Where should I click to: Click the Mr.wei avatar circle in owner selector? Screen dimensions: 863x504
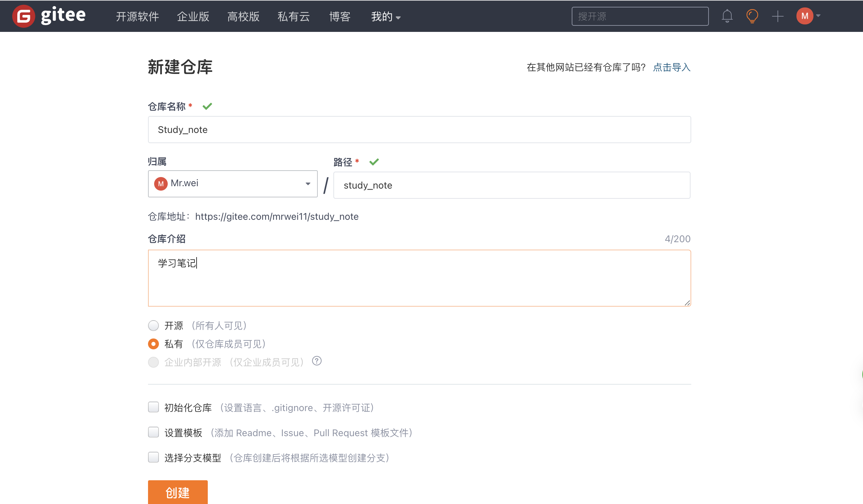[x=161, y=184]
